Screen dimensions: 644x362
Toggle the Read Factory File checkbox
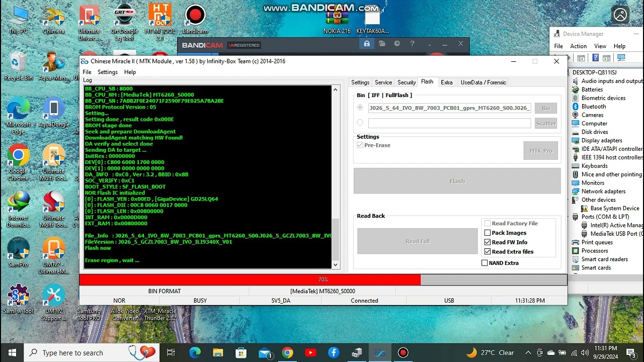click(x=487, y=223)
